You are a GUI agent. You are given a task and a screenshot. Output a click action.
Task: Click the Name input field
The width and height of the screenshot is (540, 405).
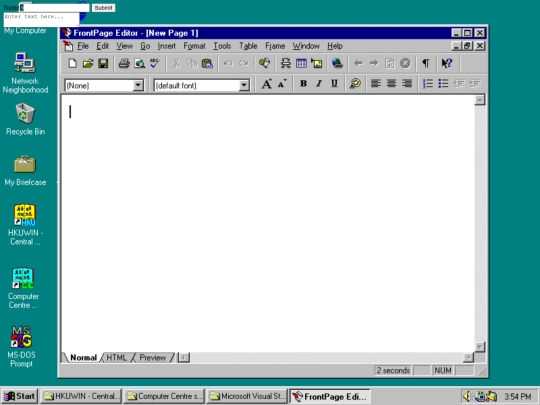[55, 8]
